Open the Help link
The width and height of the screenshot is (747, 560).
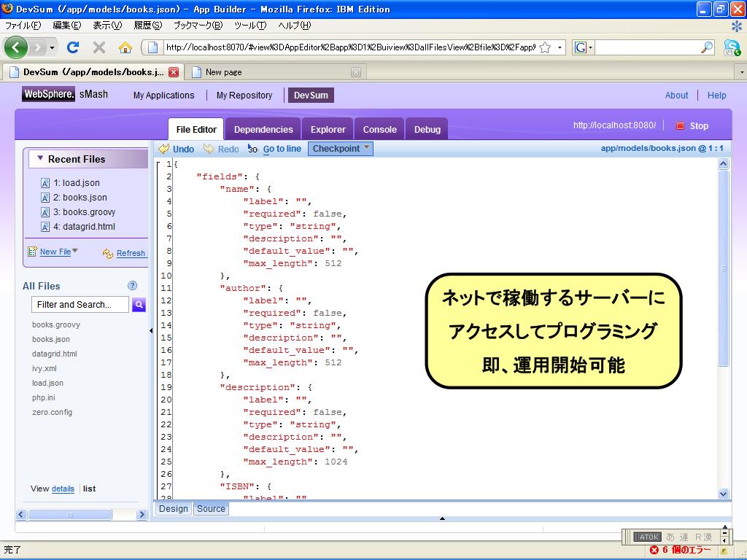[716, 96]
